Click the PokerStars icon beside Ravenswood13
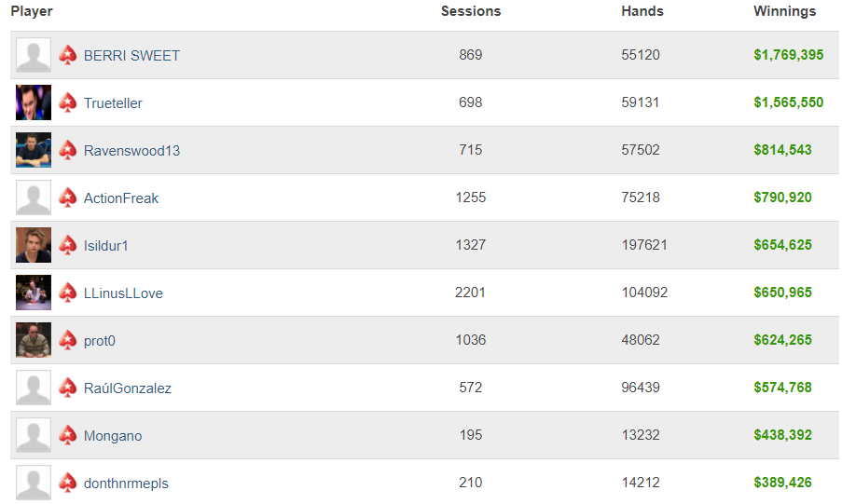 coord(68,150)
